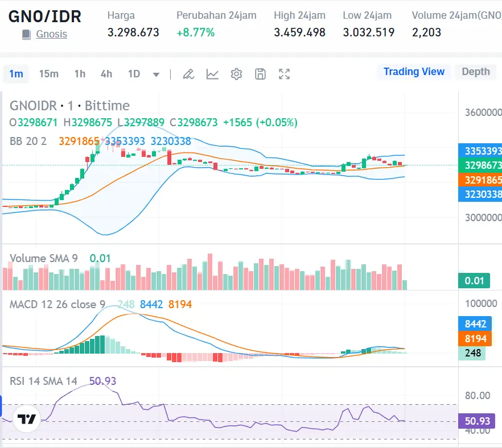Select the 4h interval
Image resolution: width=502 pixels, height=448 pixels.
point(106,74)
